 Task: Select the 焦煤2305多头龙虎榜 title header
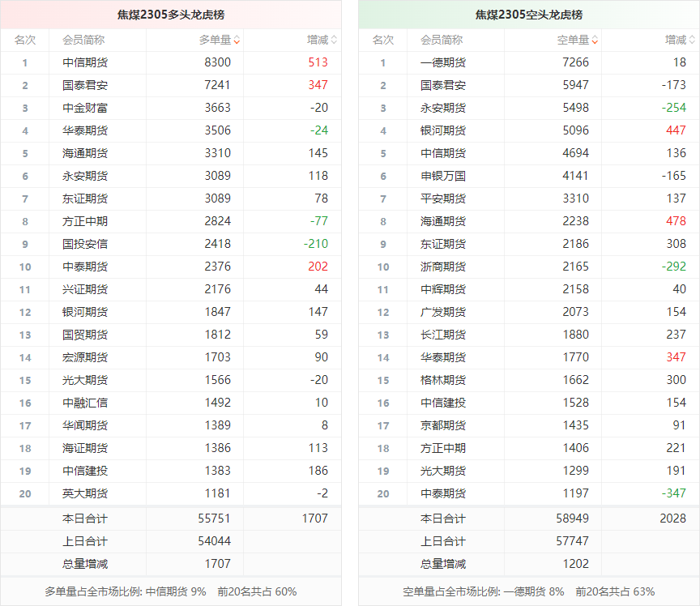[x=170, y=15]
